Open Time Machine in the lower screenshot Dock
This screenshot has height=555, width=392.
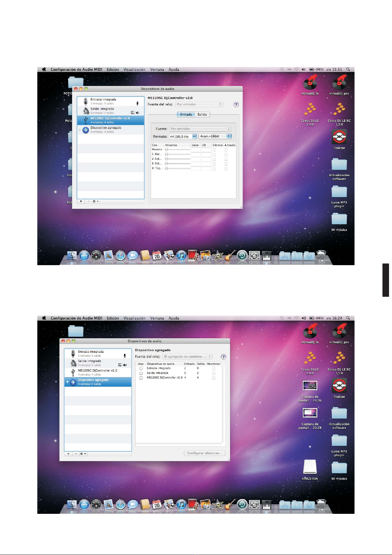tap(242, 504)
